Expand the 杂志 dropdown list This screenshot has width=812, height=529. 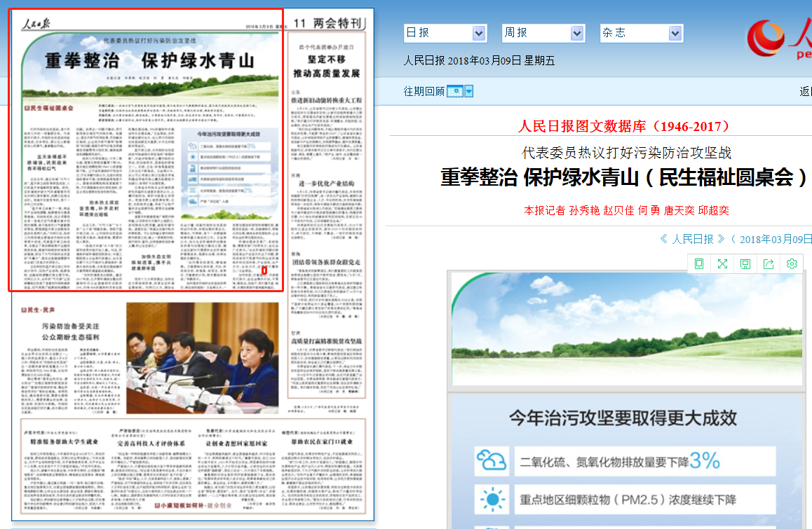pyautogui.click(x=675, y=33)
